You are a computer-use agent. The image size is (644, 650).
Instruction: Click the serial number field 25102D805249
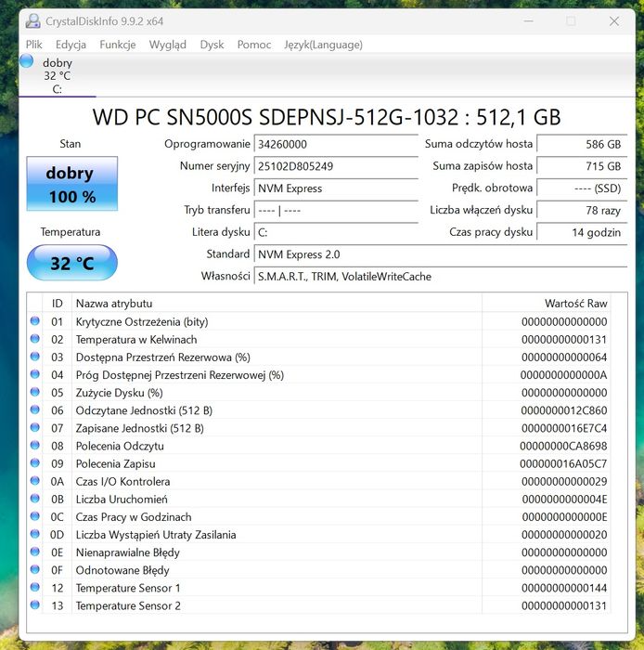tap(336, 166)
